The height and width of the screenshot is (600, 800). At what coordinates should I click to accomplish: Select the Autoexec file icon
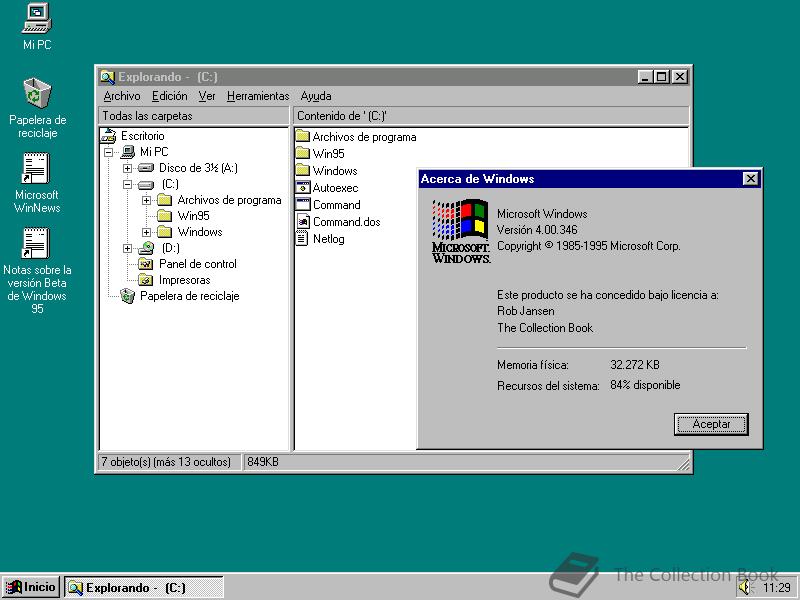(x=303, y=187)
